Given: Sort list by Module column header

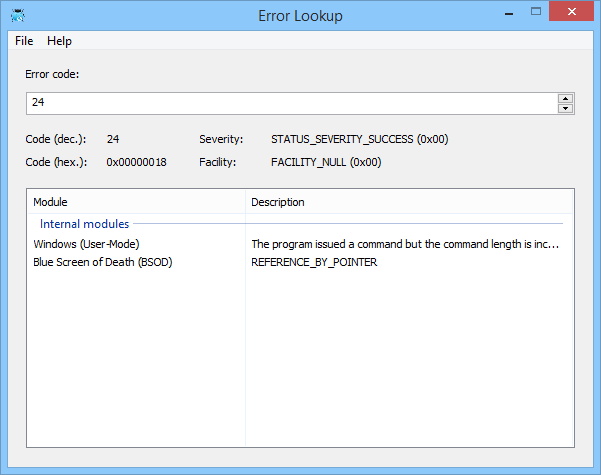Looking at the screenshot, I should (x=135, y=202).
